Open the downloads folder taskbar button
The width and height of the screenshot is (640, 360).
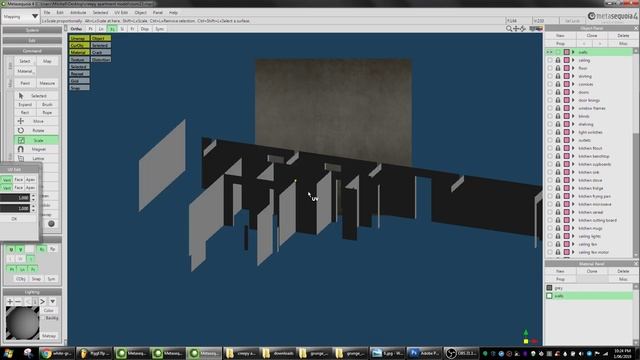pos(278,353)
